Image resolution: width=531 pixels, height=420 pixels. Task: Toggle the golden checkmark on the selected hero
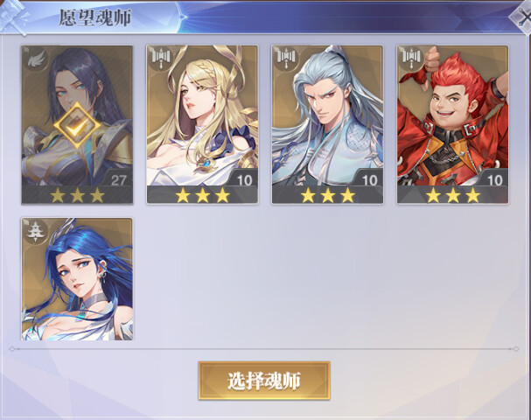[x=77, y=125]
